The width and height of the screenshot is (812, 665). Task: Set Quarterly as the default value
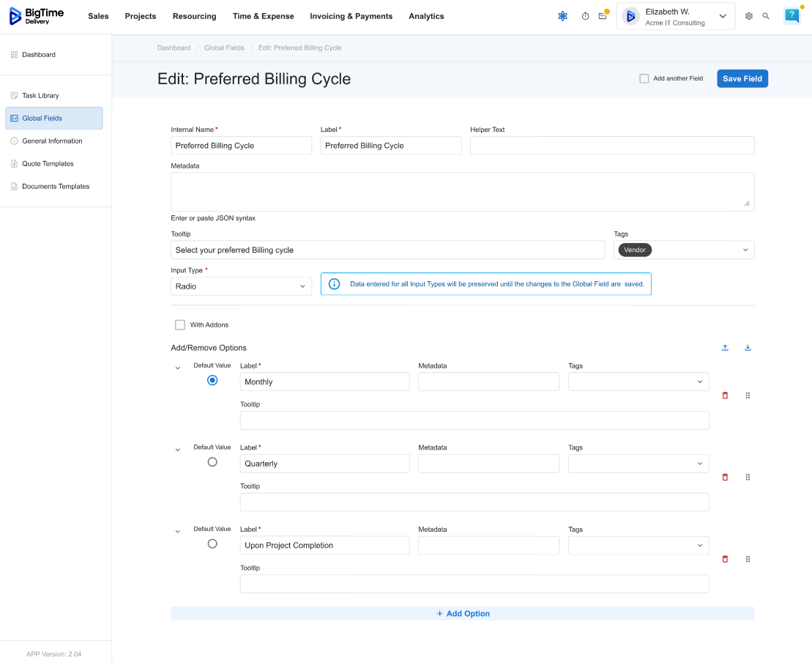pos(212,462)
